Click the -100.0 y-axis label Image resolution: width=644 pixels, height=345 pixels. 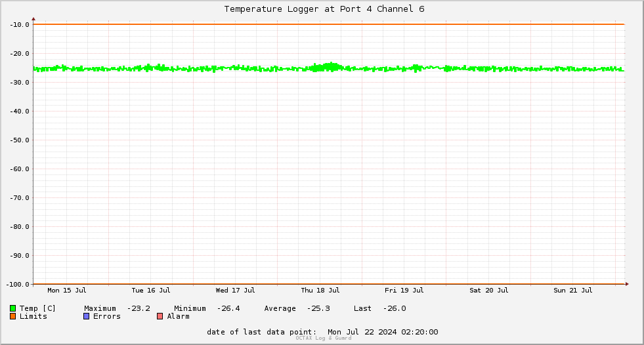[18, 284]
